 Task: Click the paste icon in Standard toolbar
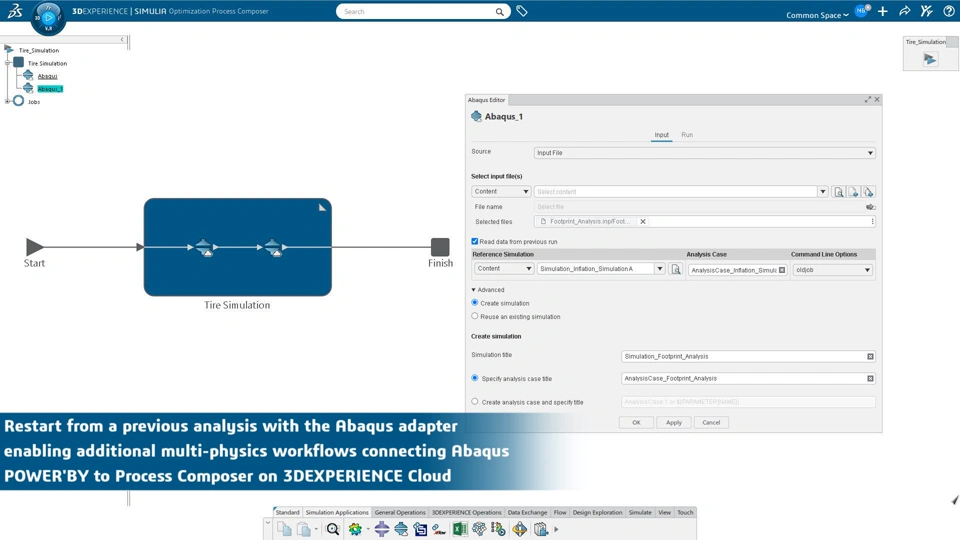(304, 529)
